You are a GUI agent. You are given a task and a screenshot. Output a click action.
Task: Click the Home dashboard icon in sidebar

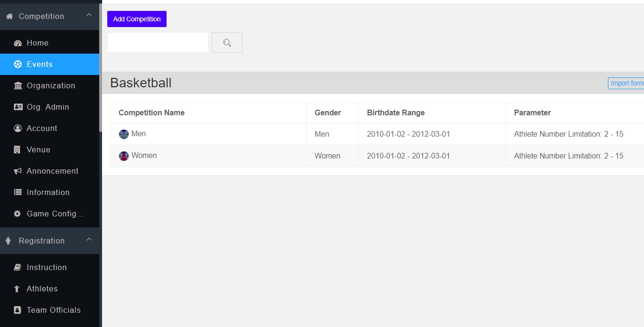pyautogui.click(x=18, y=43)
